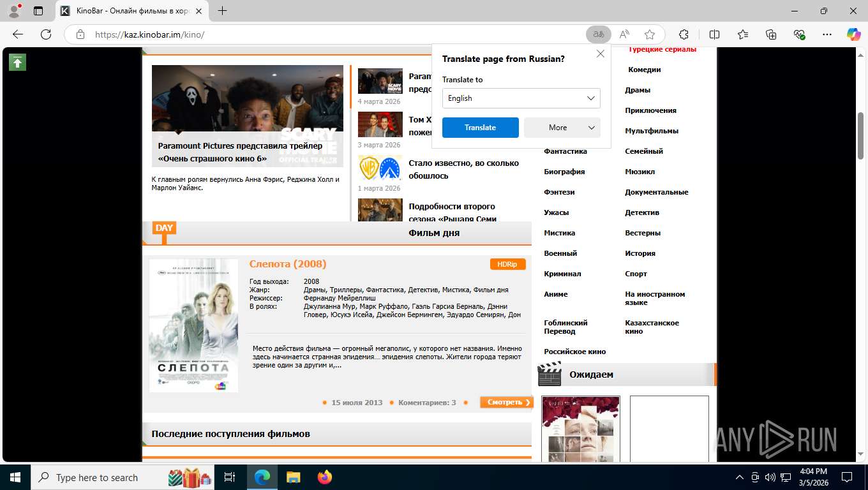Image resolution: width=868 pixels, height=490 pixels.
Task: Refresh the page with reload icon
Action: coord(46,34)
